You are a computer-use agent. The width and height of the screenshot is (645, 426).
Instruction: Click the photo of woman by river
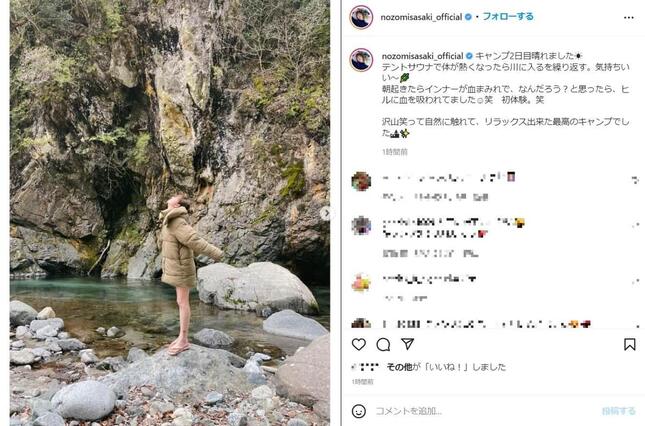pos(170,213)
